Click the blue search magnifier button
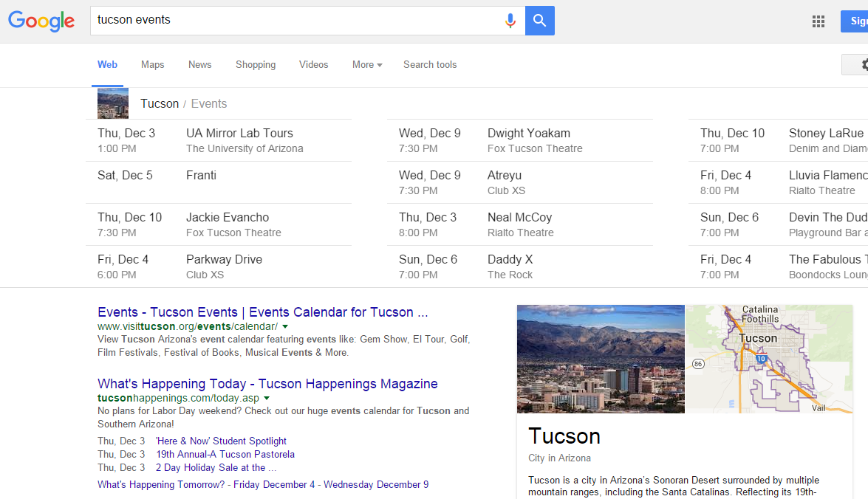Image resolution: width=868 pixels, height=499 pixels. pyautogui.click(x=540, y=21)
